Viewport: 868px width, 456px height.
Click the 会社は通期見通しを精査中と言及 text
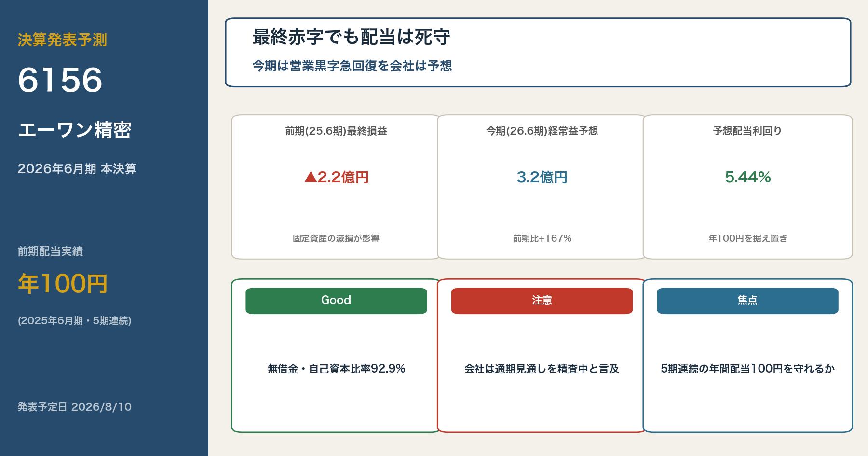[542, 369]
